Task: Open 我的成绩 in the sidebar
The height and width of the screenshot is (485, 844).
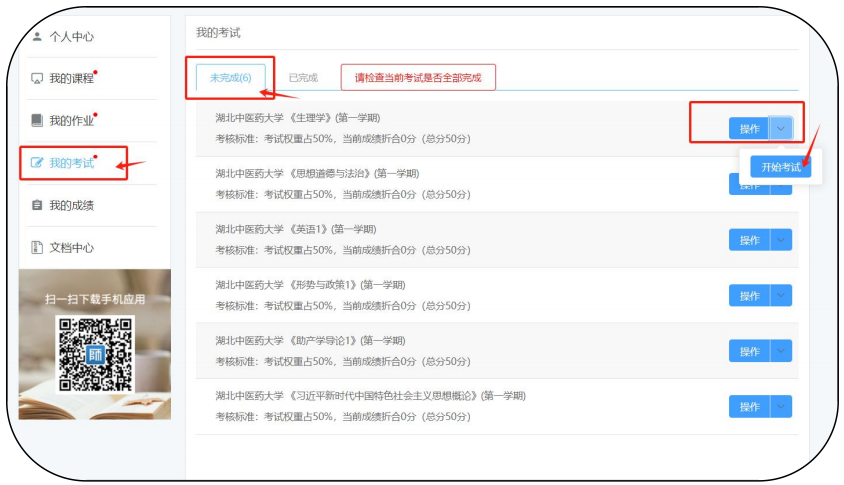Action: click(x=71, y=205)
